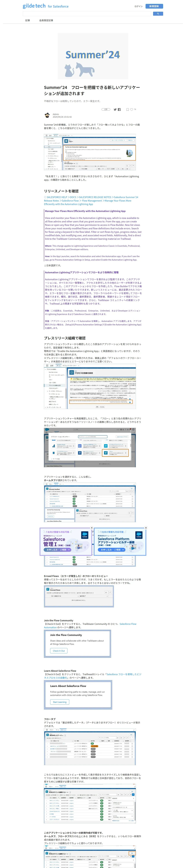Close the アプリケーションビルダー基礎 ad banner
This screenshot has height=868, width=186.
(x=146, y=528)
